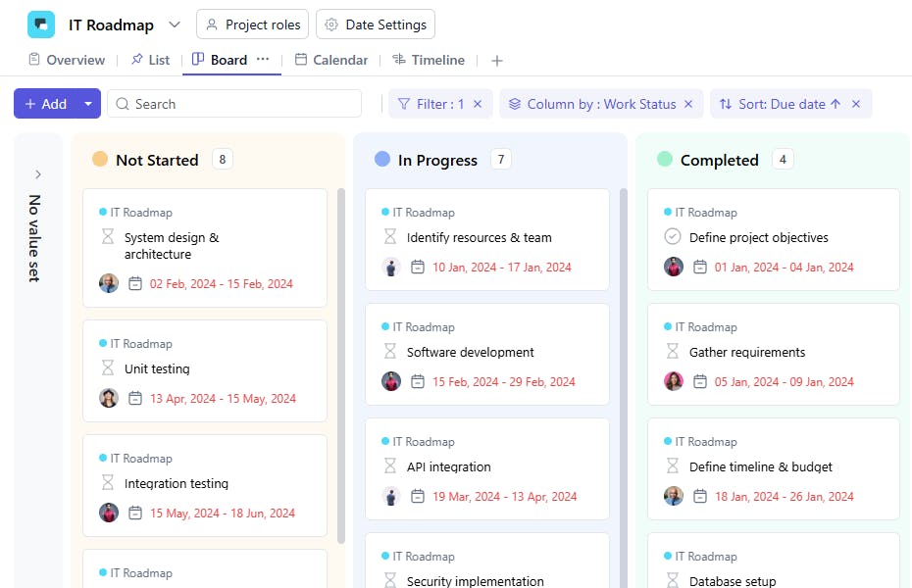Image resolution: width=912 pixels, height=588 pixels.
Task: Open Board tab three-dots options
Action: tap(263, 59)
